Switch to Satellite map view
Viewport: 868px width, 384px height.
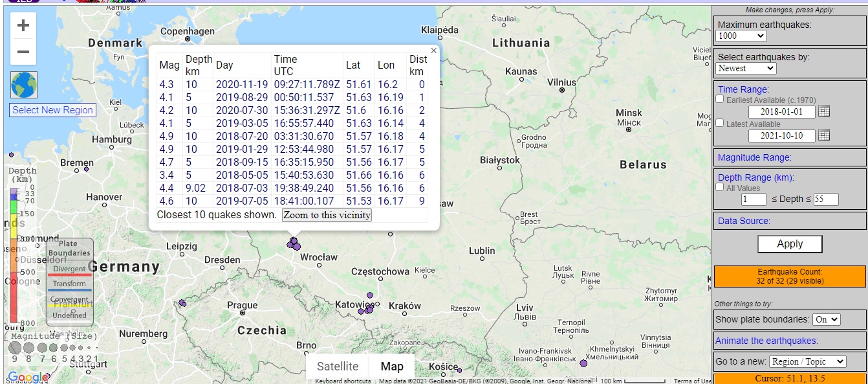pyautogui.click(x=337, y=367)
